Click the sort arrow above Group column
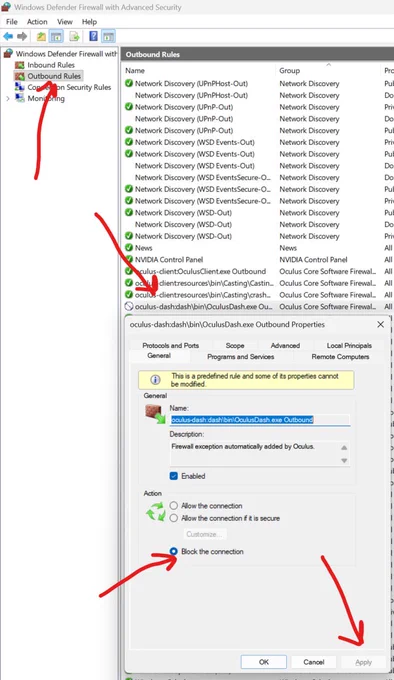This screenshot has width=394, height=680. pos(329,65)
